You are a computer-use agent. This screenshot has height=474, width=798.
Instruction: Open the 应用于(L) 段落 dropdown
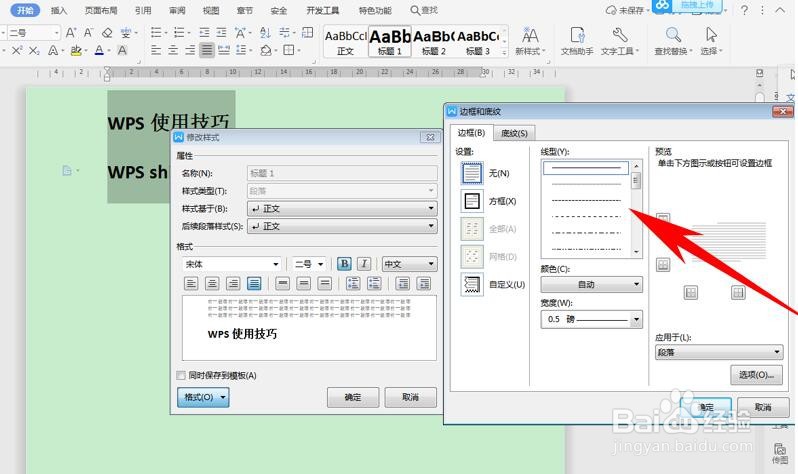tap(719, 352)
